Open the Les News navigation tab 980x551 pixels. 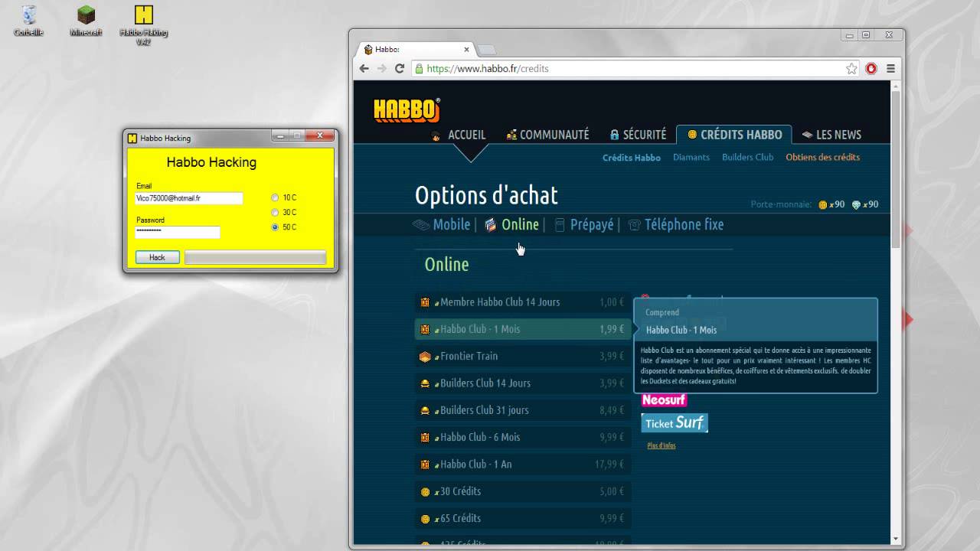click(x=831, y=135)
